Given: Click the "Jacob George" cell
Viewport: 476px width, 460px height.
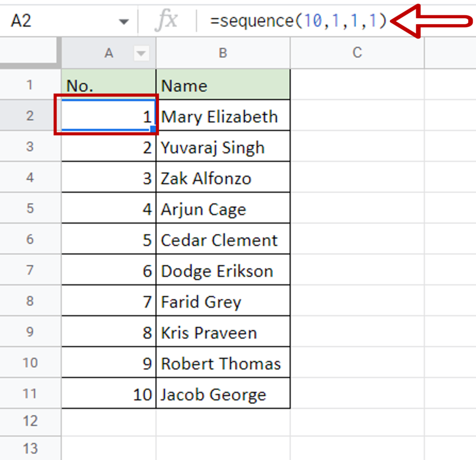Looking at the screenshot, I should [x=223, y=393].
